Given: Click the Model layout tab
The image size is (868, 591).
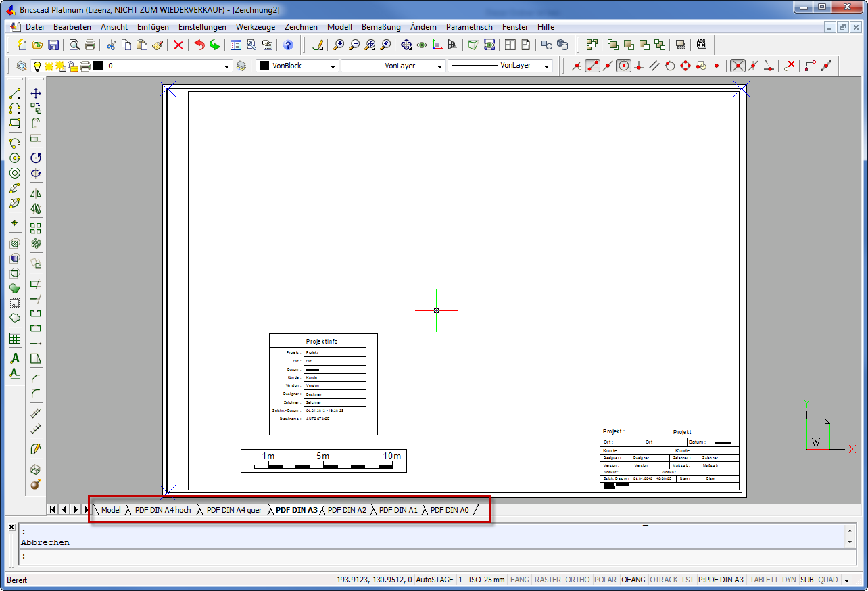Looking at the screenshot, I should tap(111, 510).
